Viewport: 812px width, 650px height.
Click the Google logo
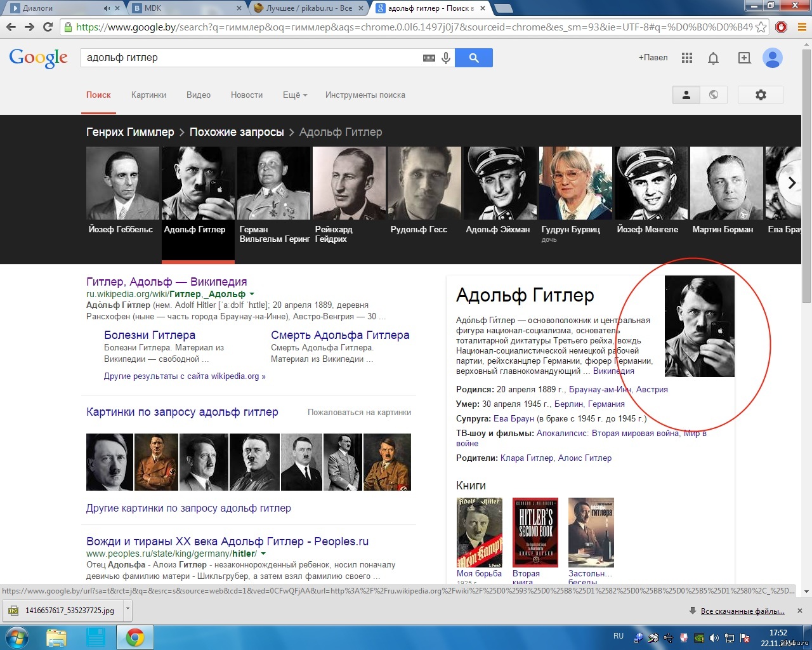(38, 58)
